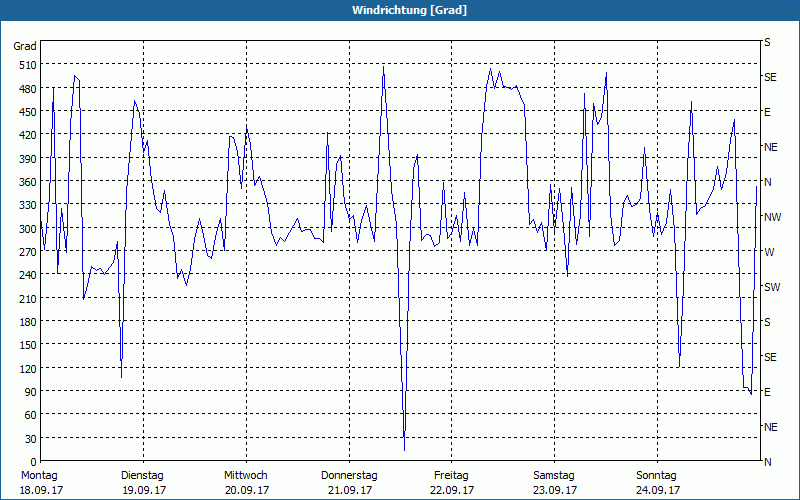The width and height of the screenshot is (800, 500).
Task: Click the 'SW' compass label on the right axis
Action: click(x=772, y=287)
